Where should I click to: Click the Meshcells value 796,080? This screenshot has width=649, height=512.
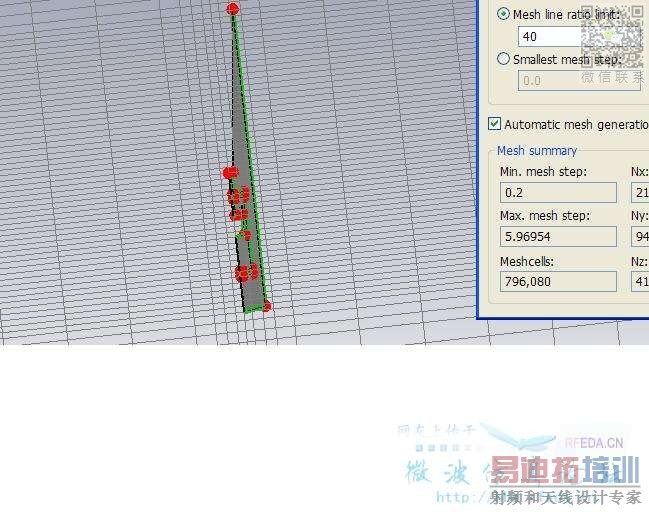558,281
